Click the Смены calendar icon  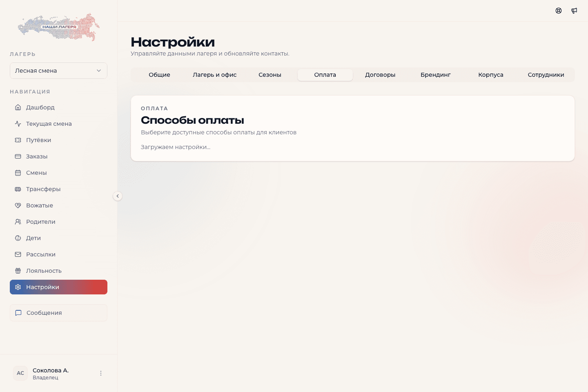pyautogui.click(x=18, y=173)
